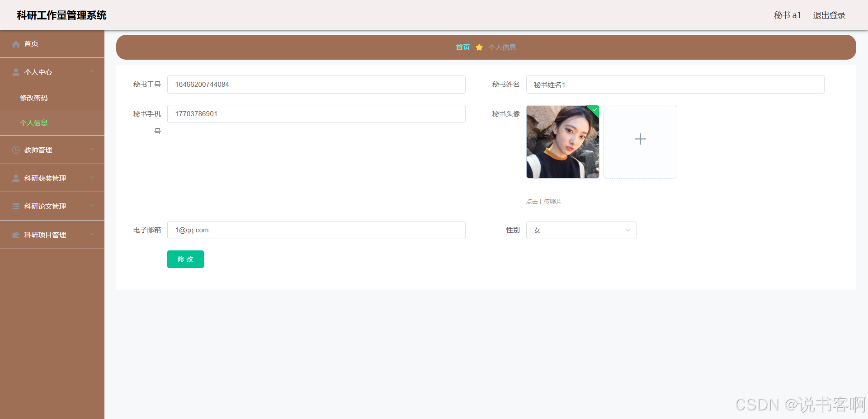Collapse the 个人中心 menu chevron
The width and height of the screenshot is (868, 419).
[92, 72]
